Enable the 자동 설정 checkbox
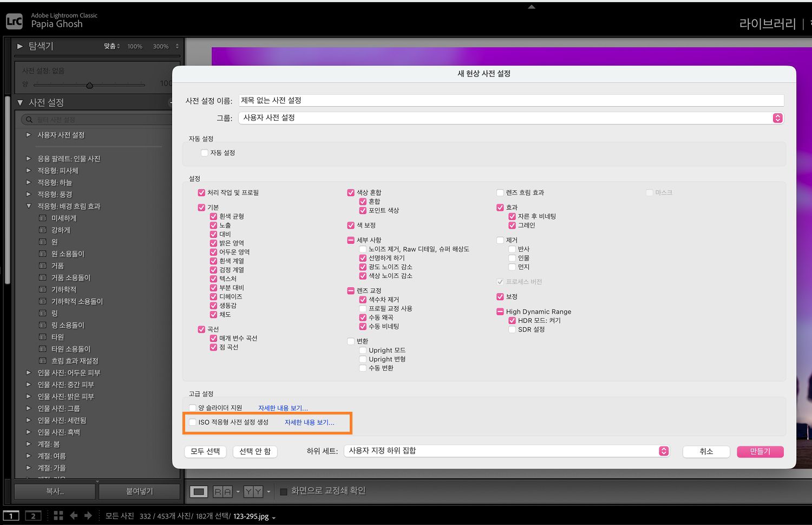 (x=205, y=153)
